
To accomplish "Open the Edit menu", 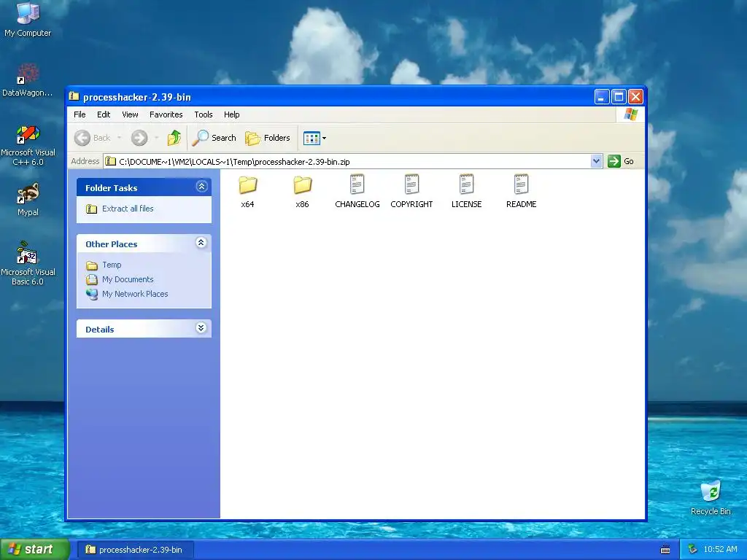I will click(104, 114).
